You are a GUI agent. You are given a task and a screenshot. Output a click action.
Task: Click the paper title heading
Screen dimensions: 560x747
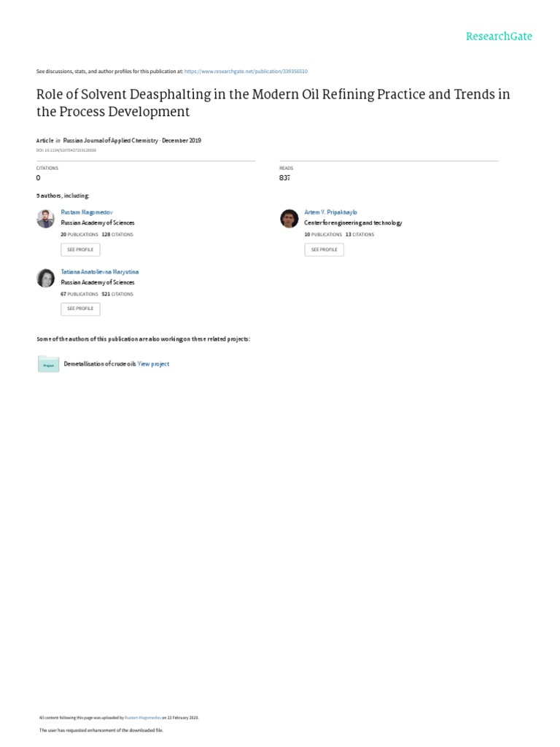click(x=273, y=103)
